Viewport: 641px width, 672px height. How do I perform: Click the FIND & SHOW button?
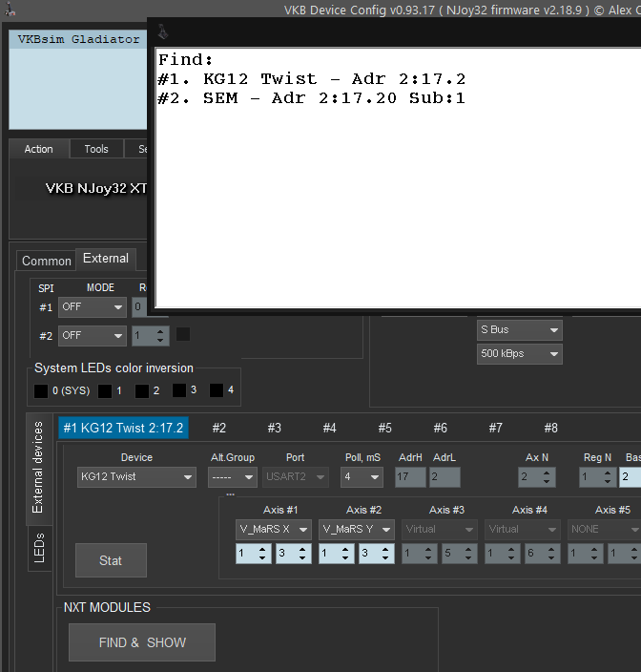pos(142,642)
